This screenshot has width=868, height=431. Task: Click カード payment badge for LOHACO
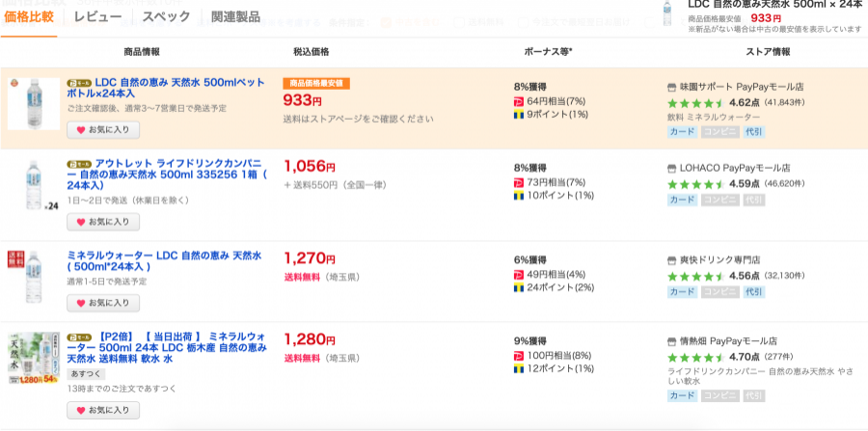[682, 200]
